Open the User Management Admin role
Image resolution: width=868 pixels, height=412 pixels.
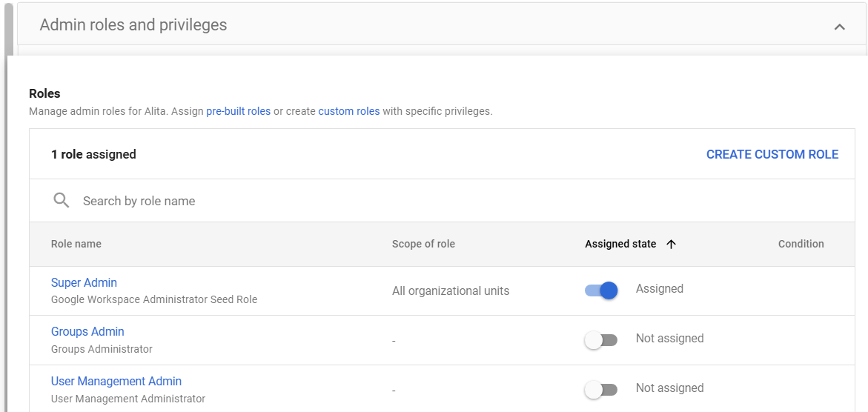[x=116, y=381]
